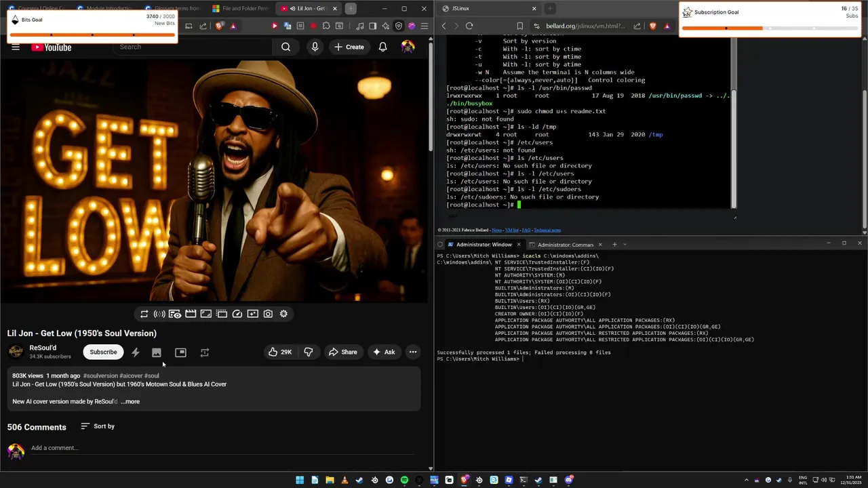Viewport: 868px width, 488px height.
Task: Open the Technical notes link
Action: pyautogui.click(x=547, y=230)
